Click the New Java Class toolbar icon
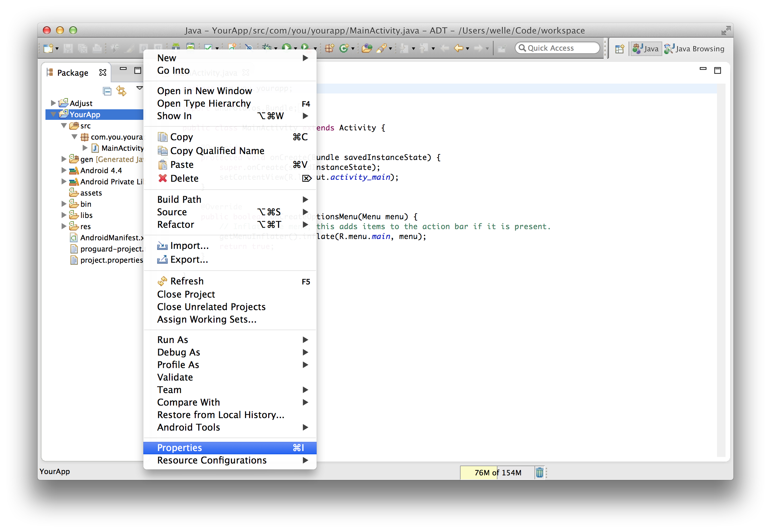The height and width of the screenshot is (532, 771). [344, 48]
